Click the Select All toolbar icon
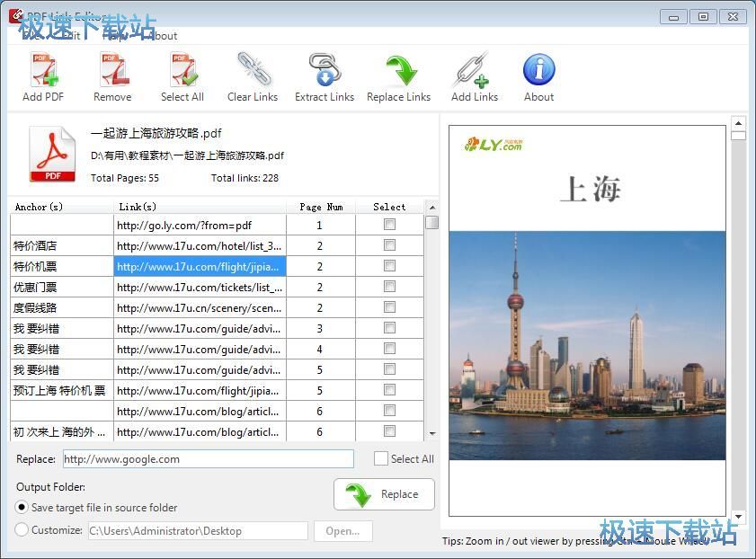This screenshot has height=559, width=756. 182,70
